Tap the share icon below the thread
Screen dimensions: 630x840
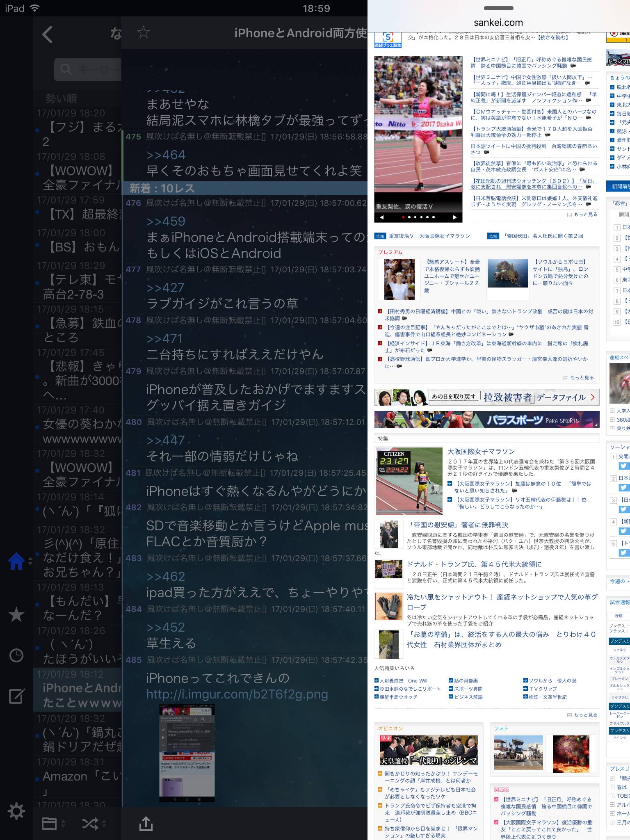pos(146,823)
